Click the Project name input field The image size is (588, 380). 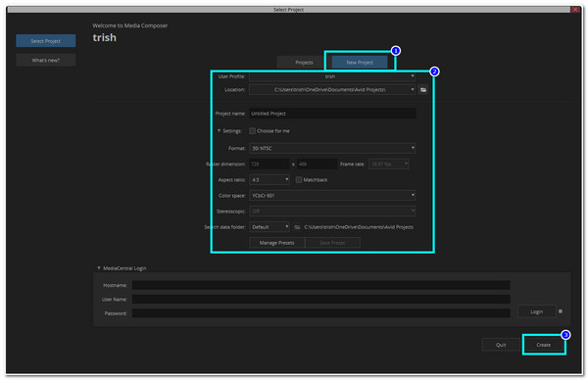(x=332, y=114)
